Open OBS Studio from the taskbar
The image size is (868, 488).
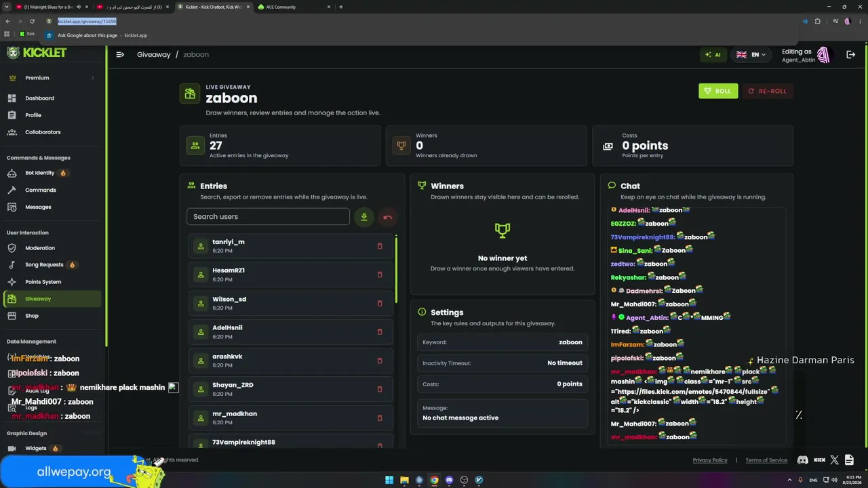click(464, 480)
